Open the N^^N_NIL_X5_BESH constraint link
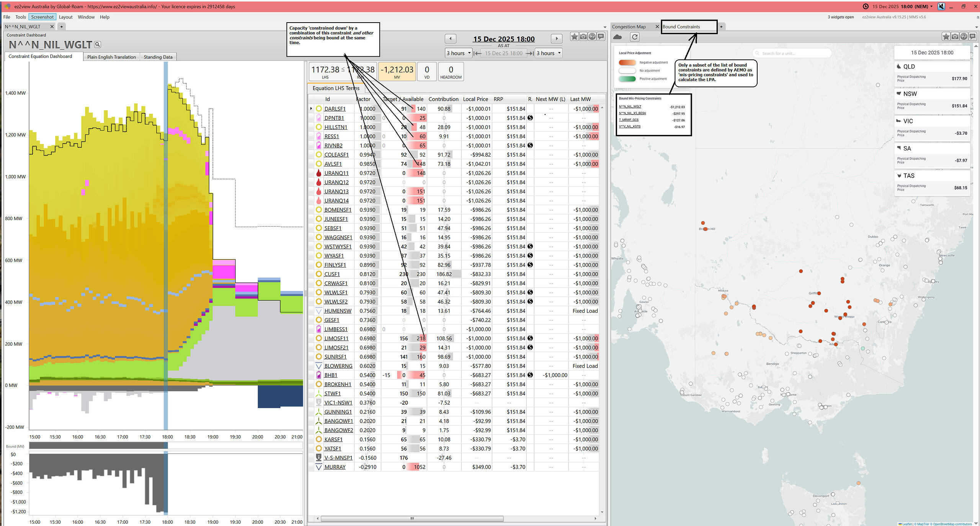The height and width of the screenshot is (526, 980). click(632, 113)
